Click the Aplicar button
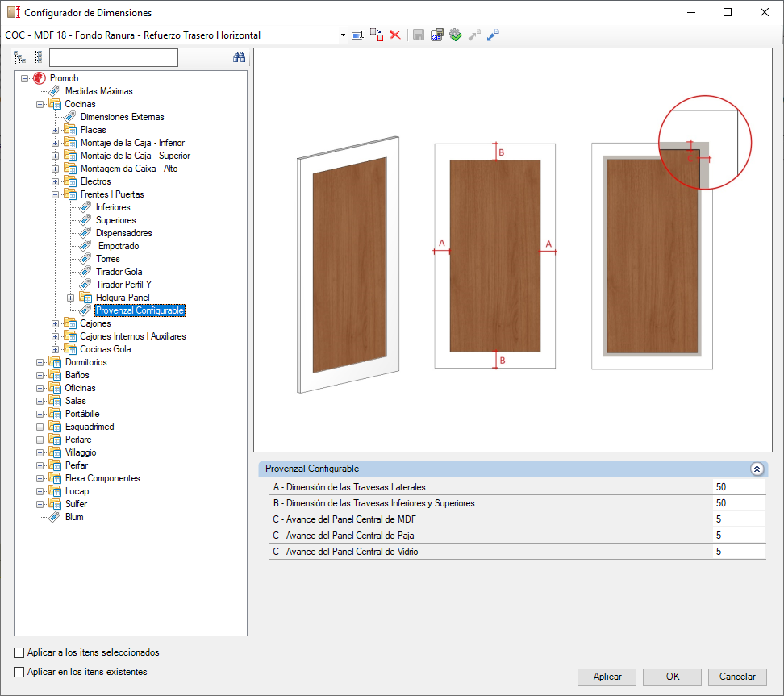 [607, 677]
